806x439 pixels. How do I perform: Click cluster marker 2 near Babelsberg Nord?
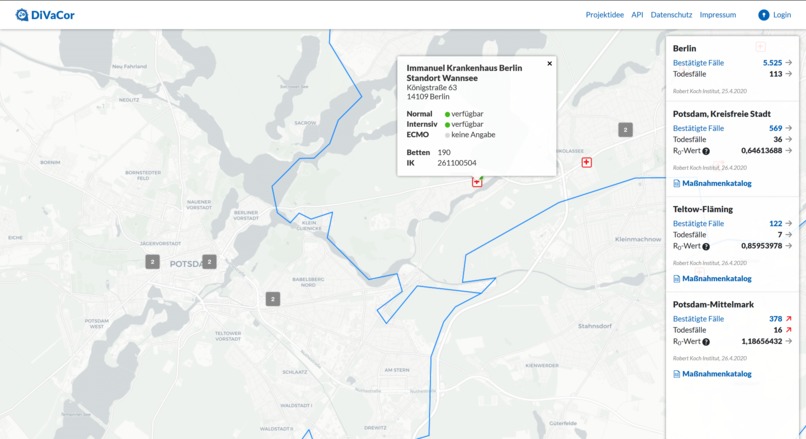tap(273, 299)
